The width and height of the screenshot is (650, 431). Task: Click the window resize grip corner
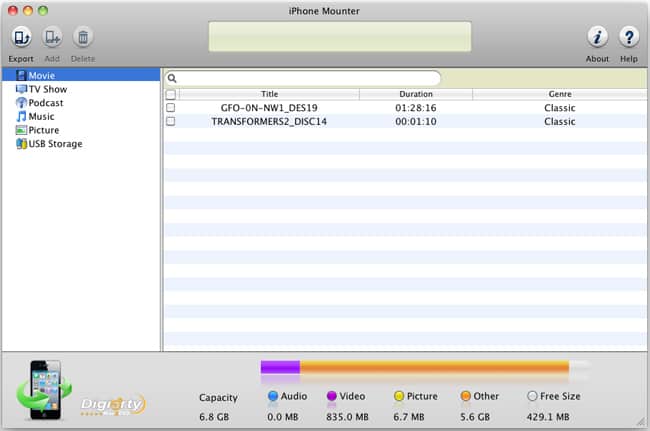[641, 421]
